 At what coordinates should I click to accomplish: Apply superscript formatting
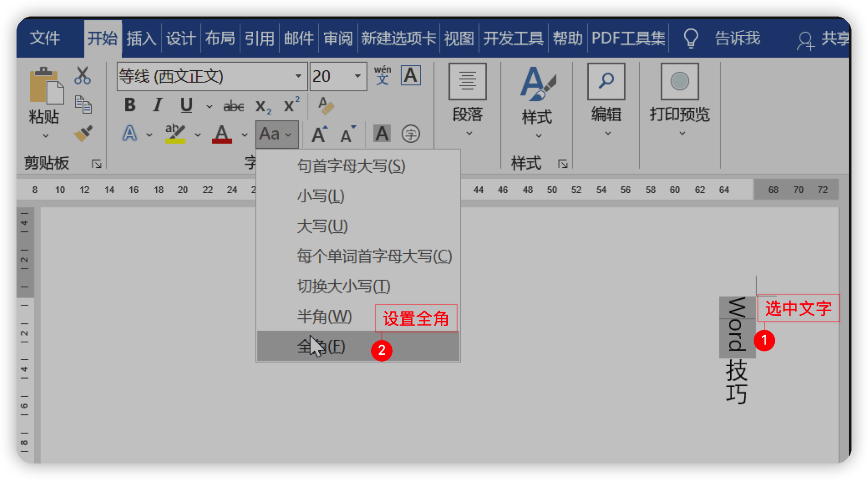tap(291, 105)
